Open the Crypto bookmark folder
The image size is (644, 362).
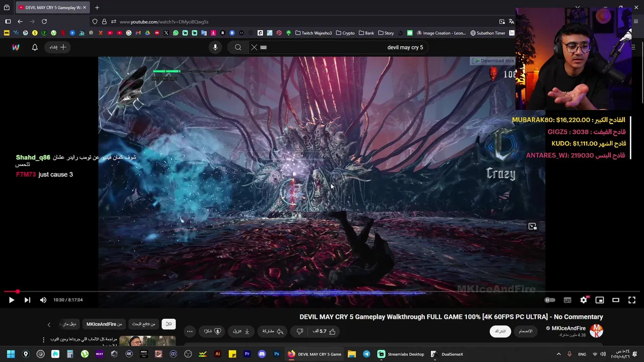[x=345, y=33]
